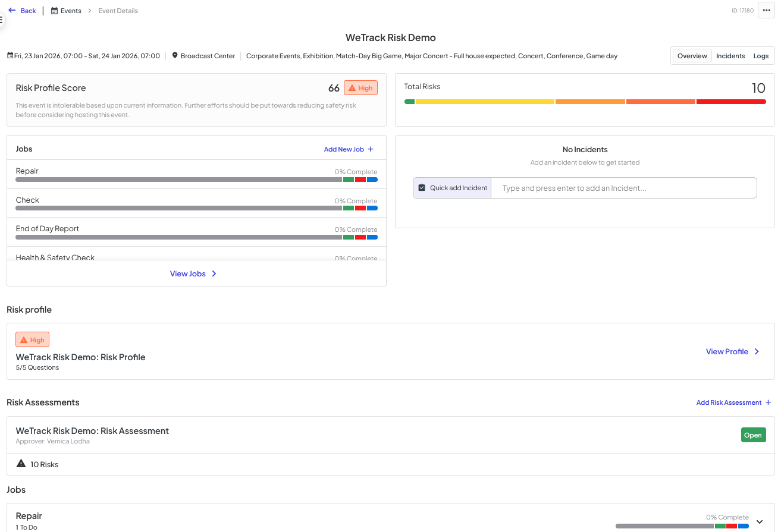The height and width of the screenshot is (532, 781).
Task: Switch to the Logs tab
Action: click(761, 56)
